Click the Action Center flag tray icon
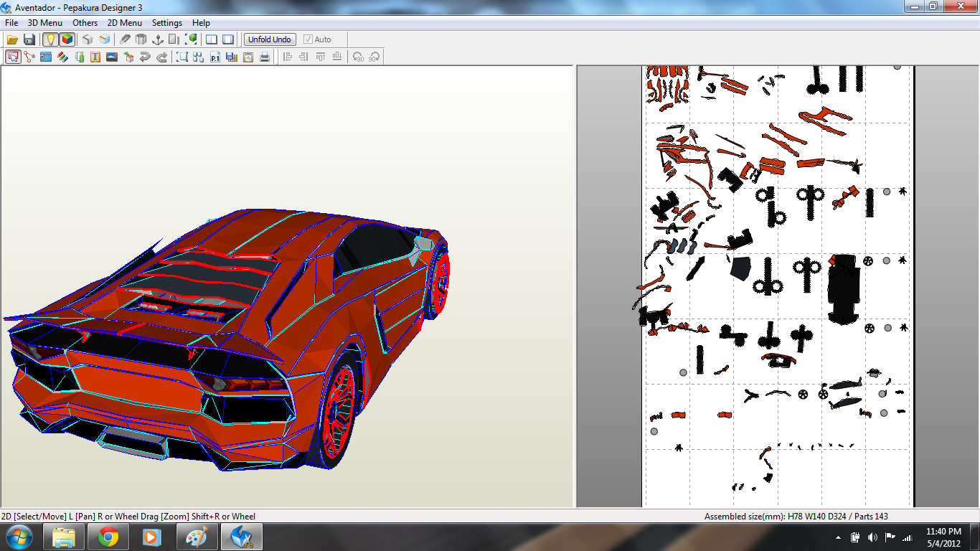This screenshot has height=551, width=980. 890,537
